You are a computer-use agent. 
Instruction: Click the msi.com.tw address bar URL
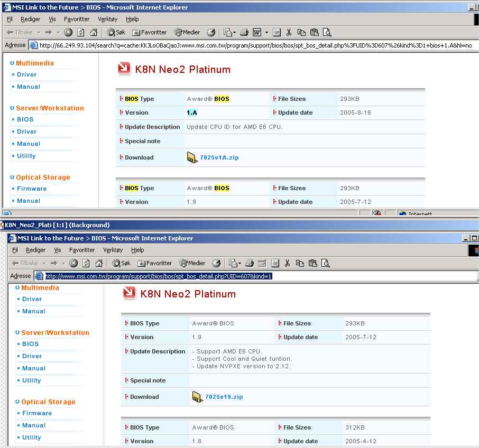point(159,276)
